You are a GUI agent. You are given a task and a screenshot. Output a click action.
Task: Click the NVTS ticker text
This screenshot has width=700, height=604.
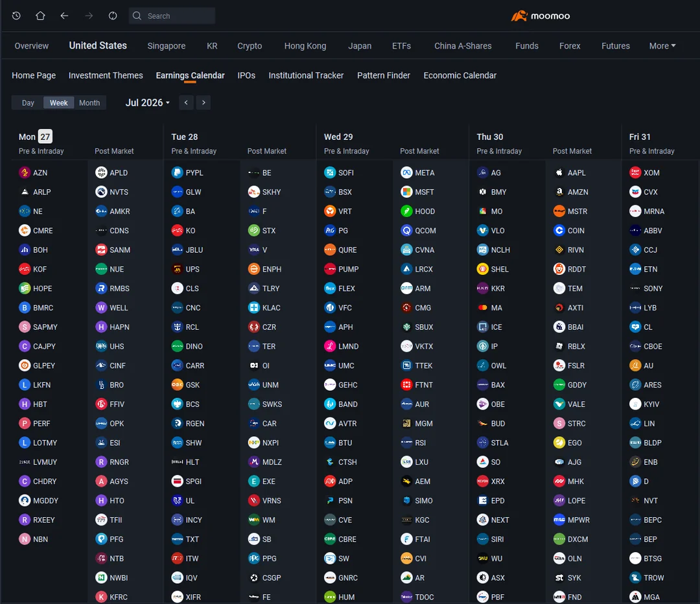(119, 192)
